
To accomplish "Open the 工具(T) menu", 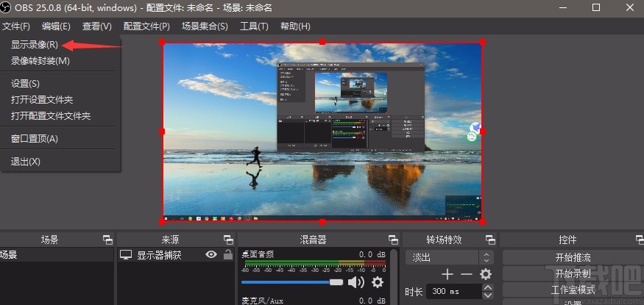I will tap(254, 26).
